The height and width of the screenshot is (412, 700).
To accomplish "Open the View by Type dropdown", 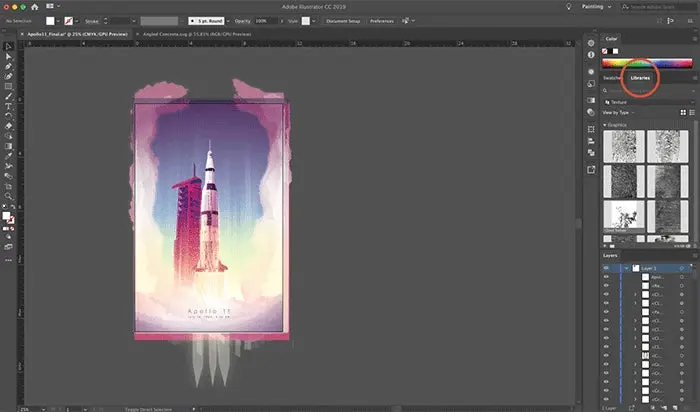I will click(x=619, y=112).
